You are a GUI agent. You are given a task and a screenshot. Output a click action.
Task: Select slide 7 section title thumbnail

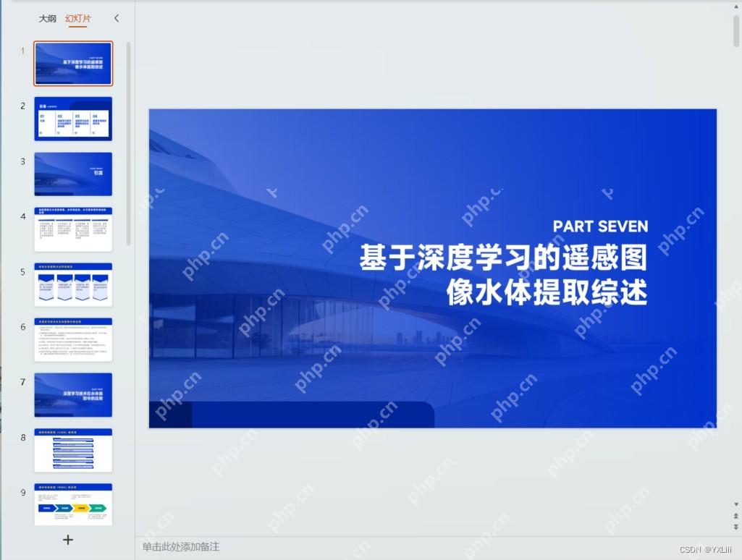click(x=73, y=395)
